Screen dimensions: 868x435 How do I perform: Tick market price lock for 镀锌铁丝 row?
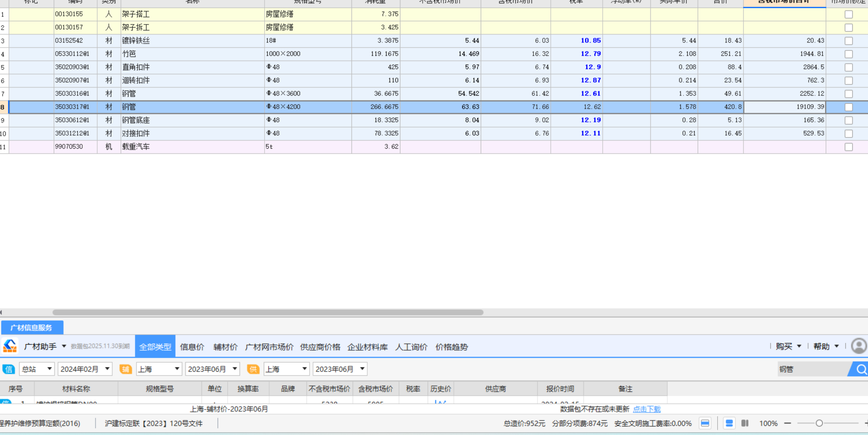tap(848, 41)
